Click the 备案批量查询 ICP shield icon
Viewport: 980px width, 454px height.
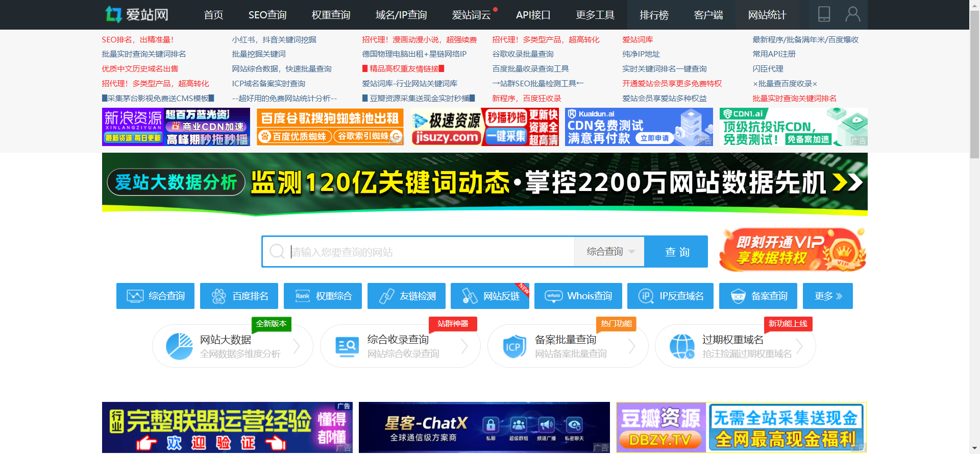click(513, 346)
